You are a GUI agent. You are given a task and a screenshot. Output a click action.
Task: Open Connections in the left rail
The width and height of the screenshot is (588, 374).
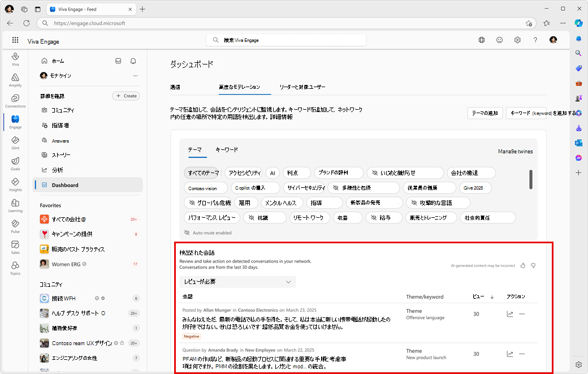pos(15,101)
